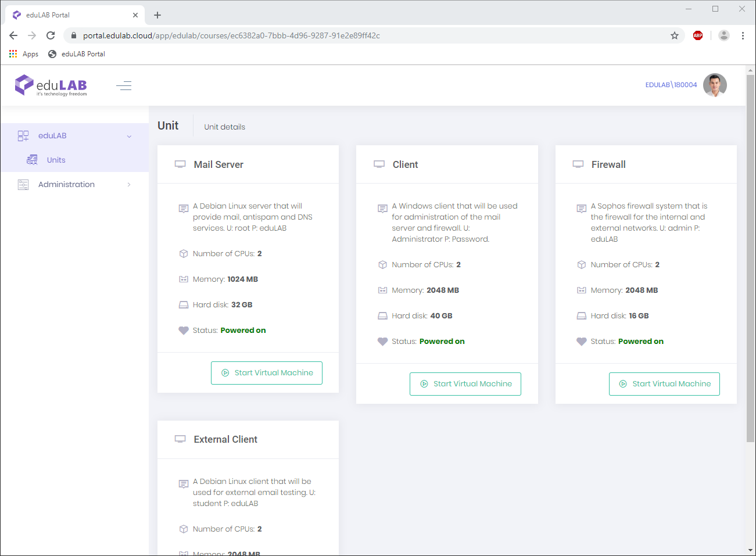
Task: Click the user profile avatar photo
Action: 715,85
